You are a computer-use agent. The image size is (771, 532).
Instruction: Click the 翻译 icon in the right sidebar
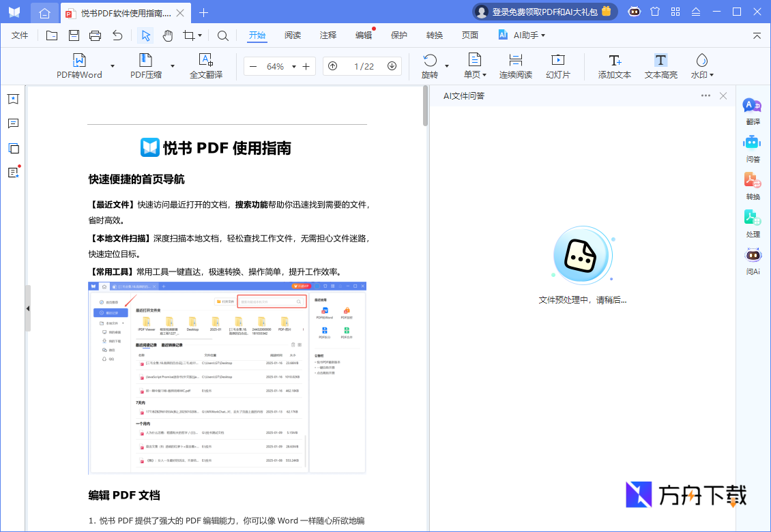752,110
